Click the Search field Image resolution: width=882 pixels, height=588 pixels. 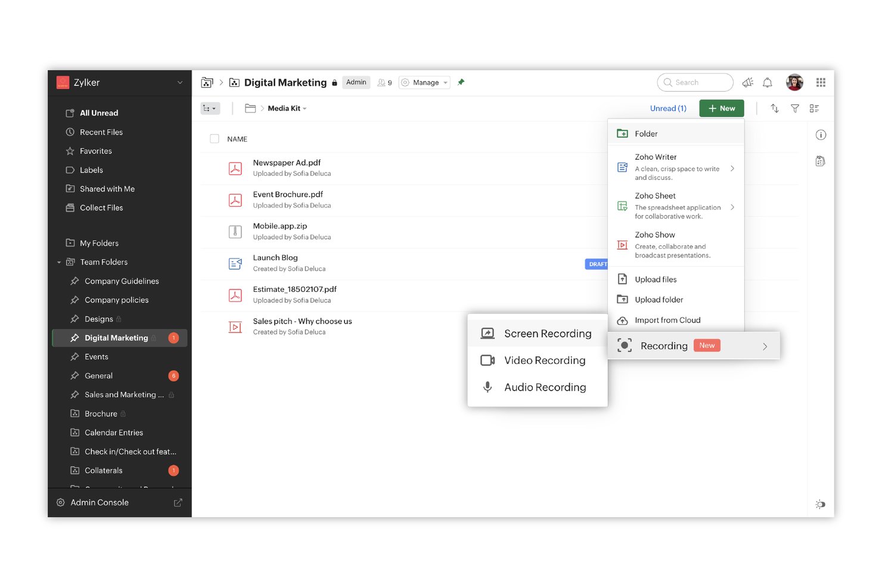coord(695,82)
